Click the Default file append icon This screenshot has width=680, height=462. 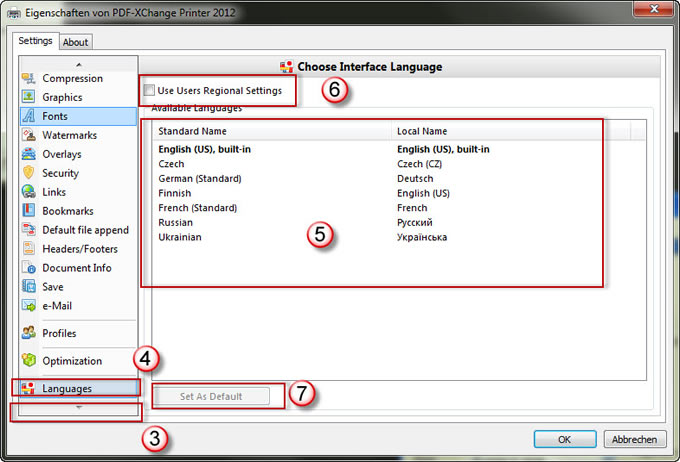(29, 230)
